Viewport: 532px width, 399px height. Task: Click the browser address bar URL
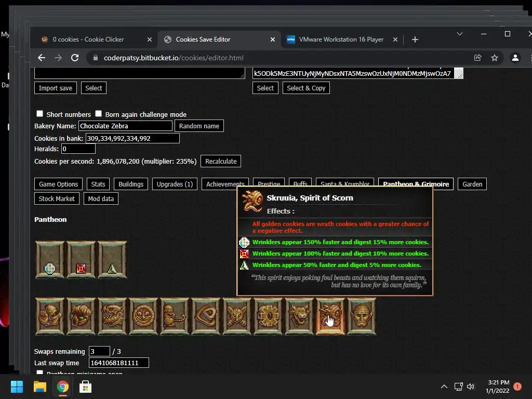[x=174, y=58]
